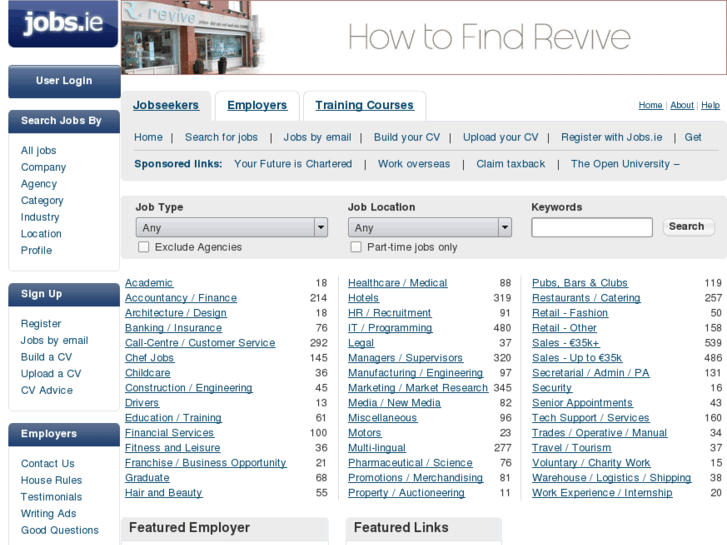Open The Open University sponsored link
The image size is (727, 545).
[x=625, y=164]
